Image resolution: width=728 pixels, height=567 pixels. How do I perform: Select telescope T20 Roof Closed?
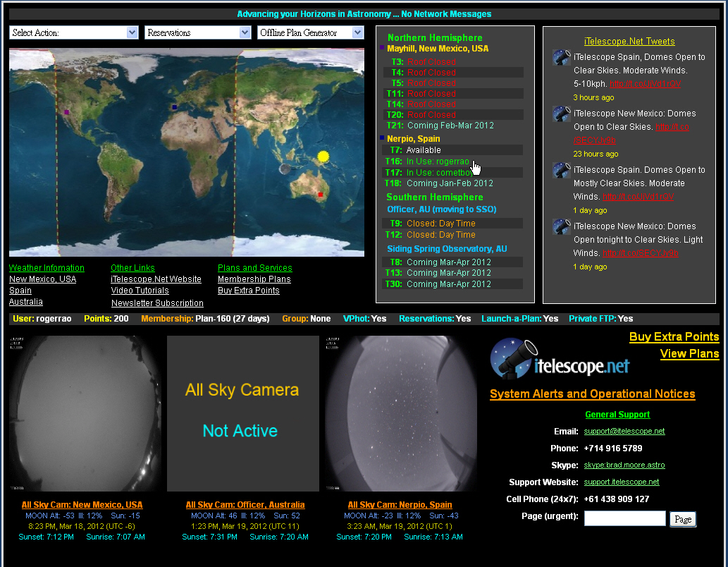click(453, 115)
